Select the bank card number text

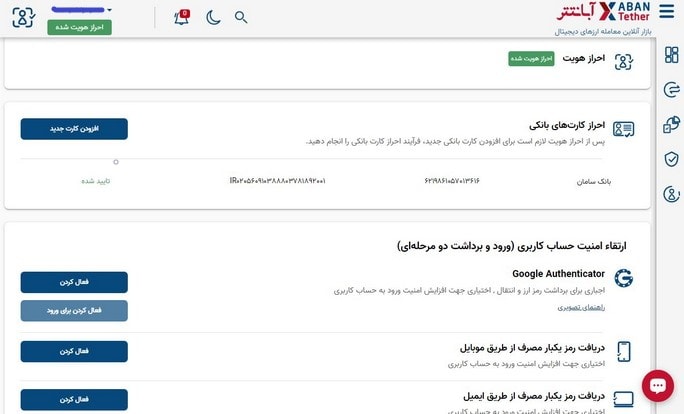[x=451, y=181]
